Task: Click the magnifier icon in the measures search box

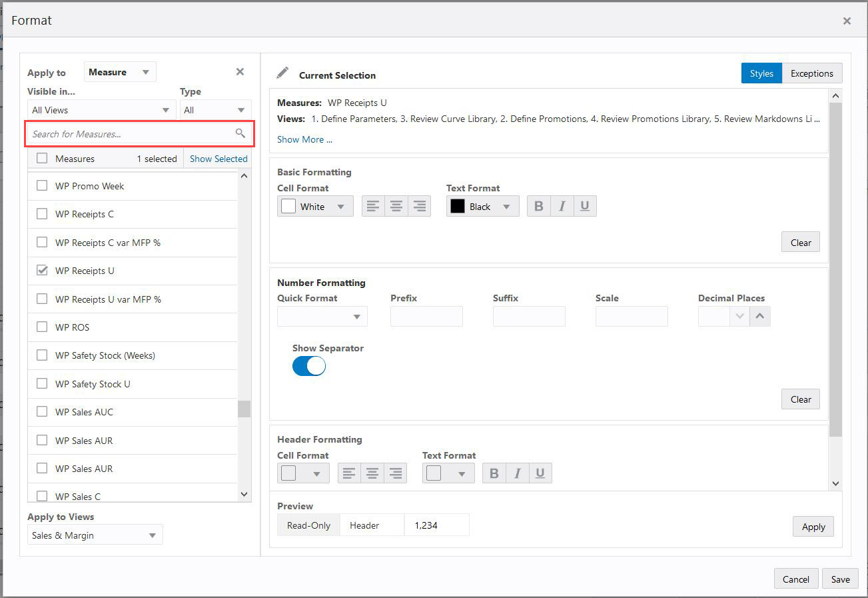Action: pos(240,134)
